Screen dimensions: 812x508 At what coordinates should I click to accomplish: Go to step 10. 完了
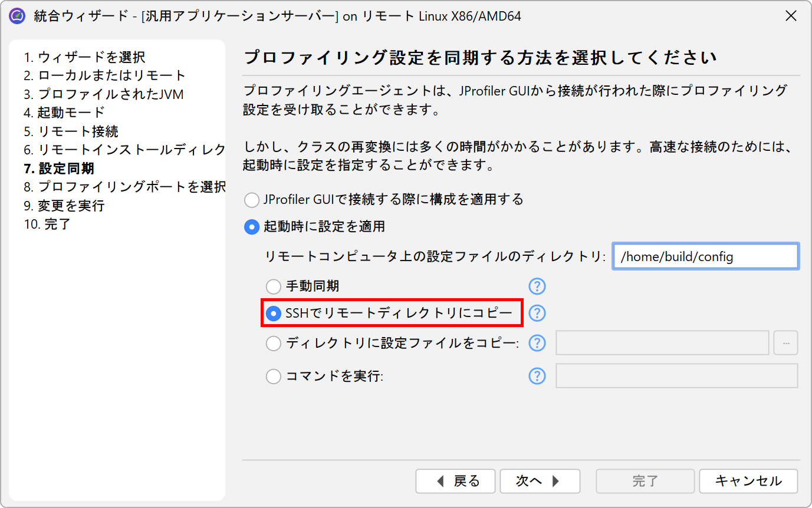47,224
